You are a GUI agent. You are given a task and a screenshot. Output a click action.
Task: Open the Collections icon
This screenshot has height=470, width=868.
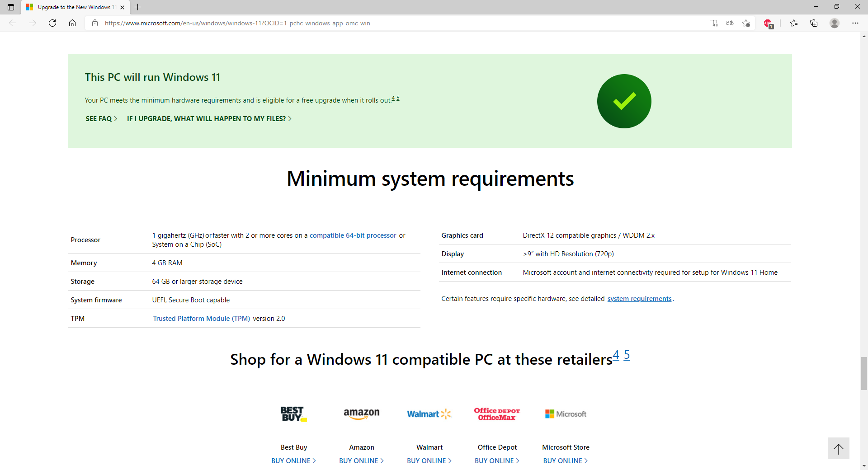(x=814, y=23)
